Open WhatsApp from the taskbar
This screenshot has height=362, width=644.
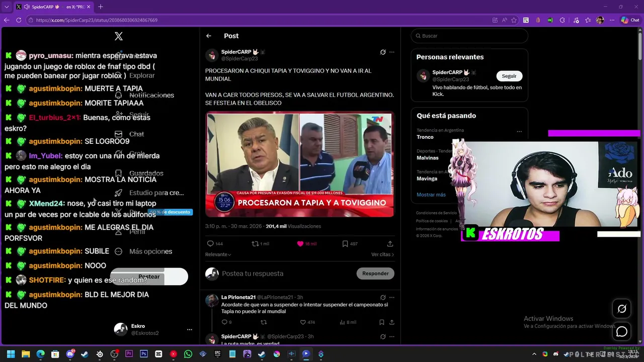point(188,354)
